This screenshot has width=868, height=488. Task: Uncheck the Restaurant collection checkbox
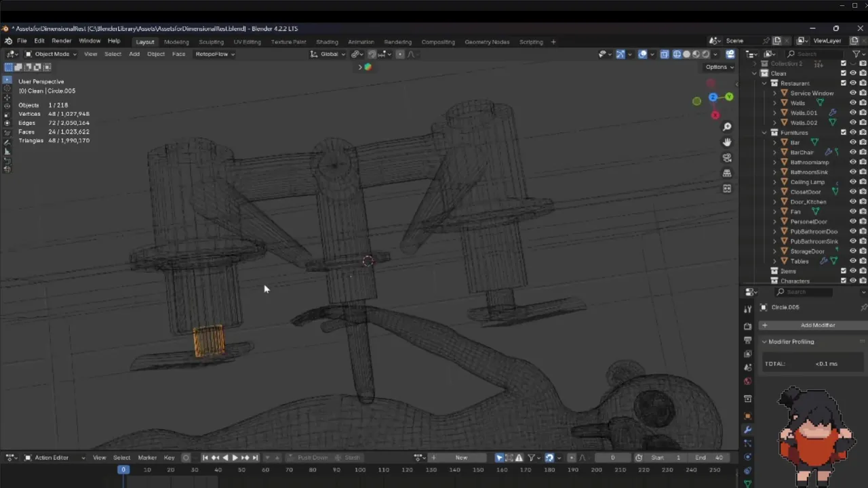[844, 83]
